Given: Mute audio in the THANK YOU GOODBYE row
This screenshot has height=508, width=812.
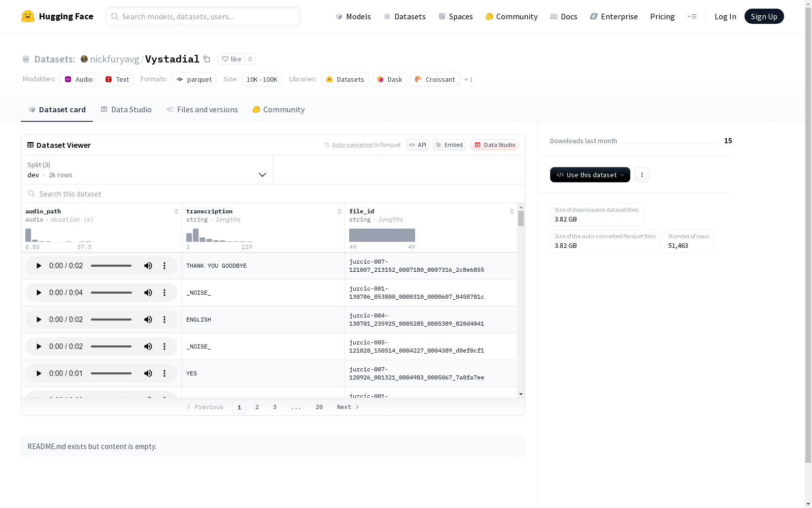Looking at the screenshot, I should (148, 266).
